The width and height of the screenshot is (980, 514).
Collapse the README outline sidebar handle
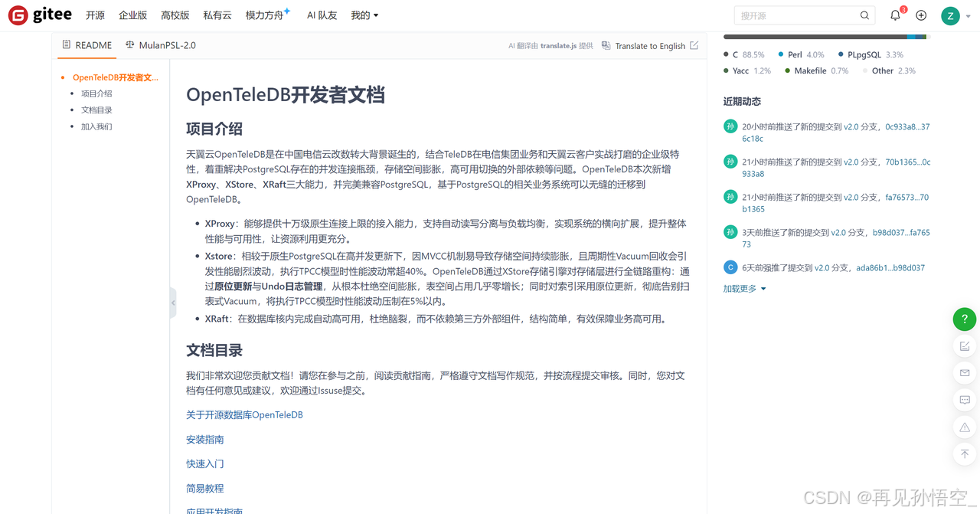coord(173,303)
